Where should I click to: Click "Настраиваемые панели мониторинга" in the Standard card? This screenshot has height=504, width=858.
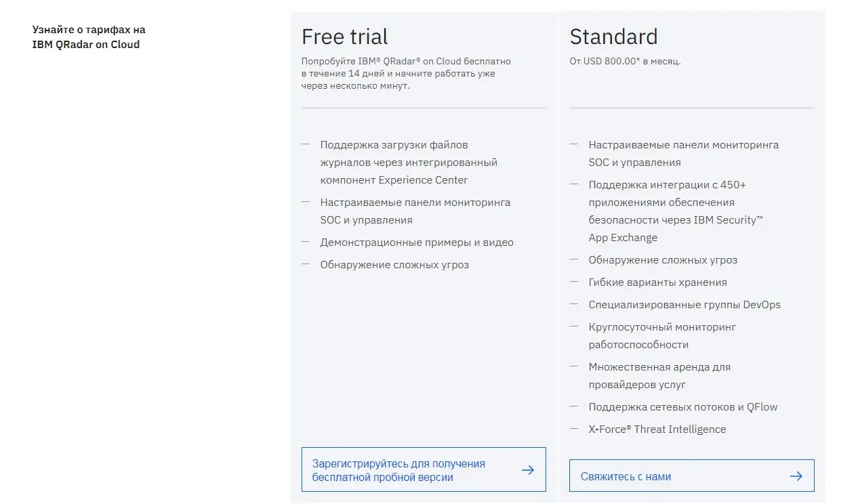coord(683,153)
